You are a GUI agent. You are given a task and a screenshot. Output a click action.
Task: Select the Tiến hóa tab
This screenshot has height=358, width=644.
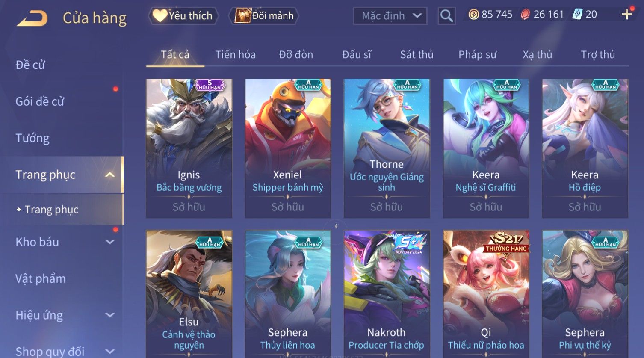(x=235, y=55)
